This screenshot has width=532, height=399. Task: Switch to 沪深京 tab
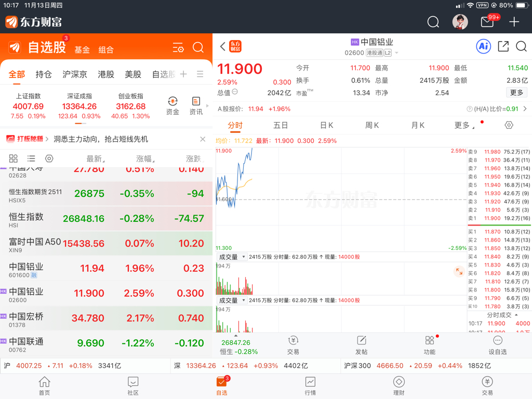75,74
